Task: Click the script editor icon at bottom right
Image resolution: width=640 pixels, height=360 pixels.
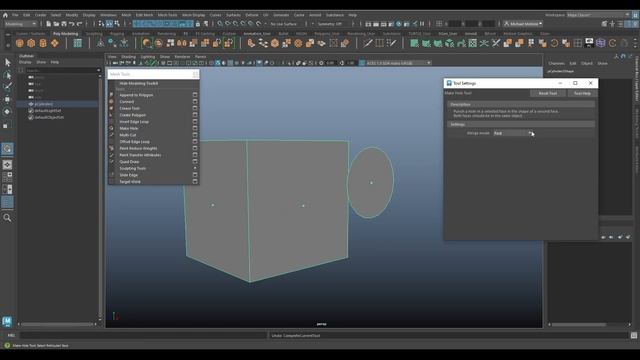Action: click(633, 336)
